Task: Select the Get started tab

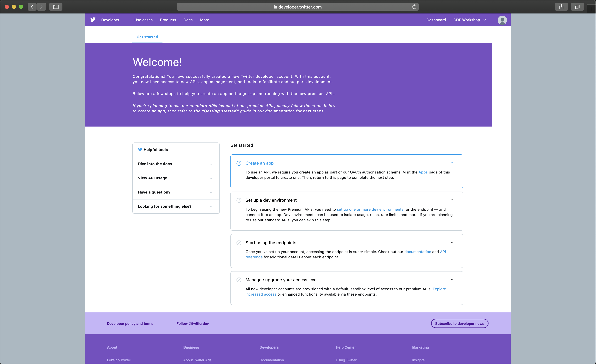Action: click(147, 37)
